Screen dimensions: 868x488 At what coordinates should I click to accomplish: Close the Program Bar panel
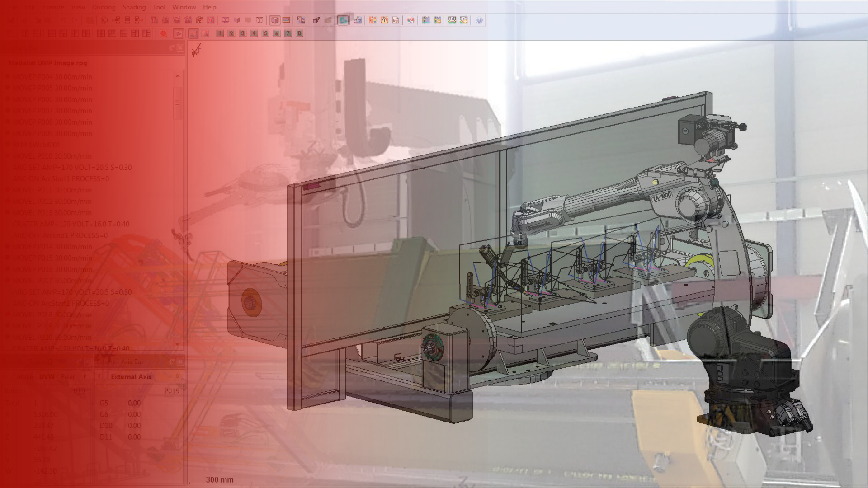coord(180,47)
